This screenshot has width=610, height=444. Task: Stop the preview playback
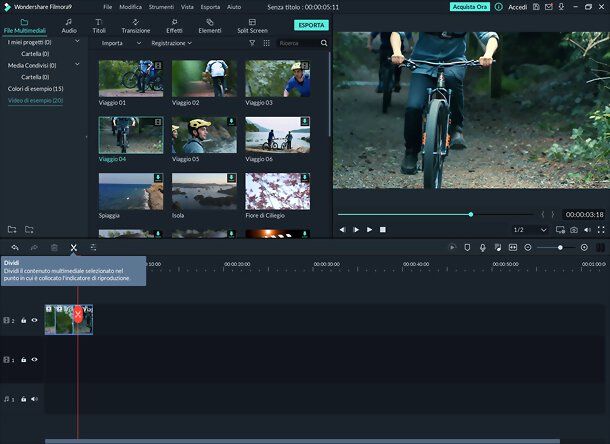click(383, 230)
